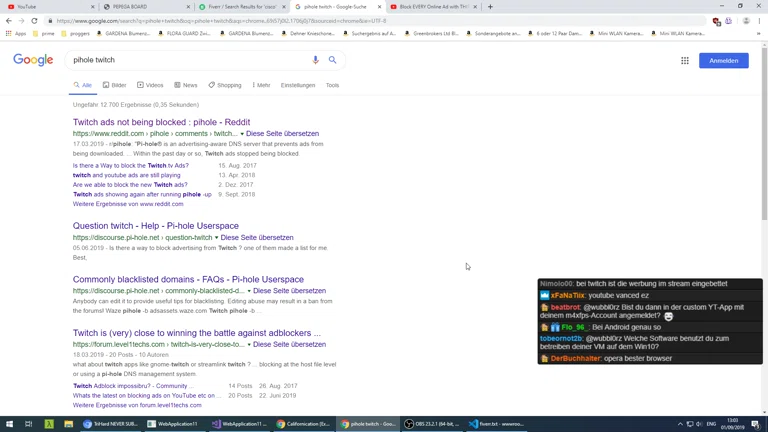
Task: Select the Videos search filter
Action: coord(150,85)
